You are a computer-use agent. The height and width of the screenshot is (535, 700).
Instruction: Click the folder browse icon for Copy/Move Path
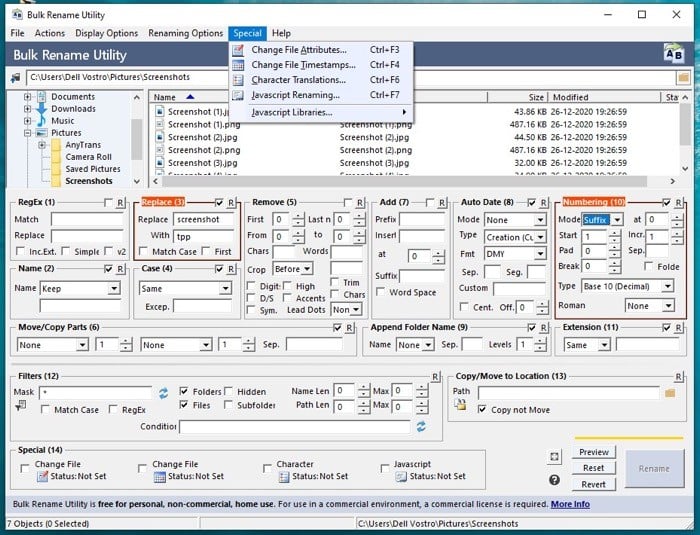coord(670,393)
